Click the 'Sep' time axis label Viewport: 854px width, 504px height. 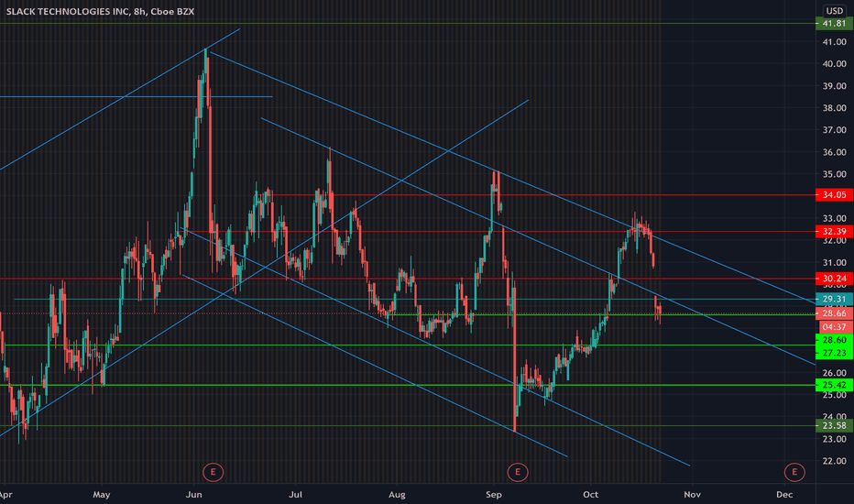pyautogui.click(x=494, y=495)
